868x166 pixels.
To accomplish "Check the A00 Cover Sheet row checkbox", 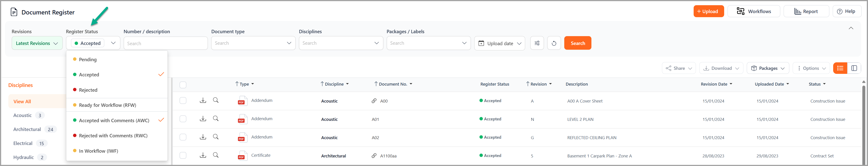I will click(x=183, y=101).
